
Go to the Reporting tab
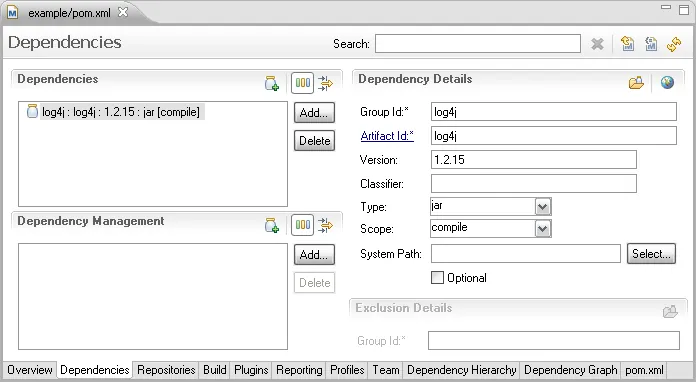[299, 370]
